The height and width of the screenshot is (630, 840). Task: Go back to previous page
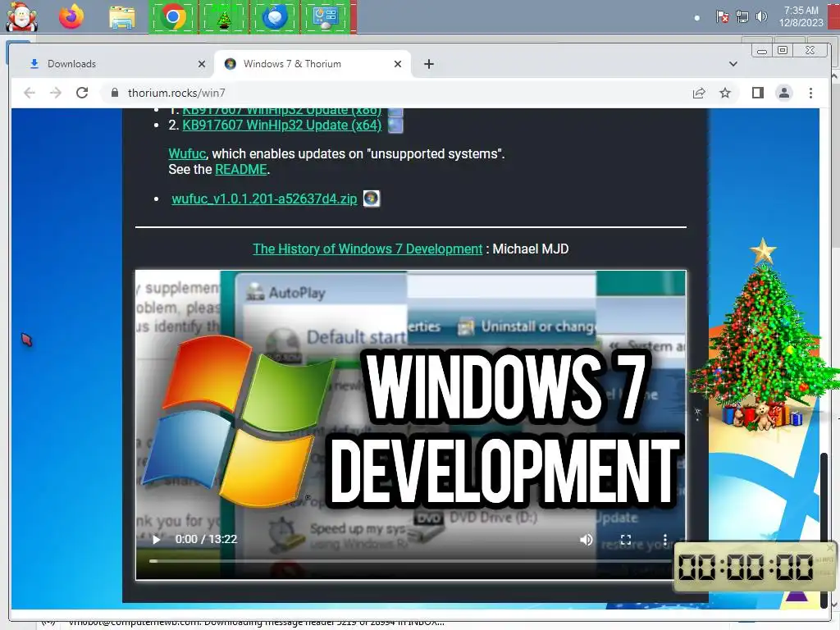tap(30, 93)
